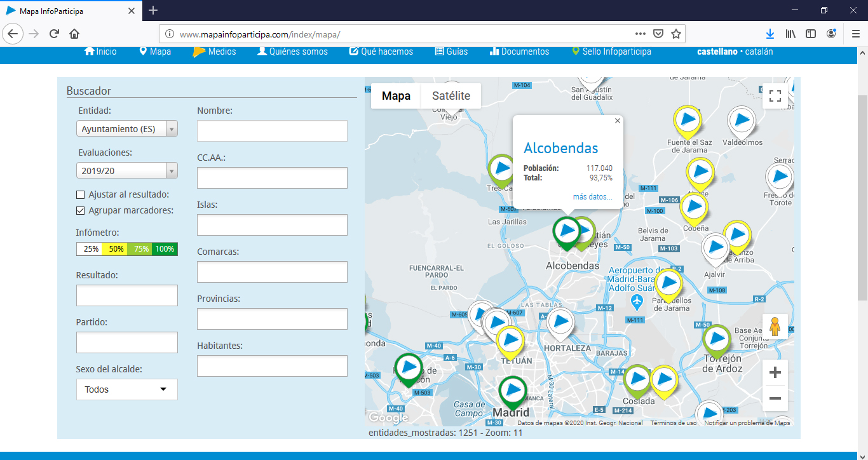Viewport: 868px width, 460px height.
Task: Open the Firefox library menu
Action: click(790, 34)
